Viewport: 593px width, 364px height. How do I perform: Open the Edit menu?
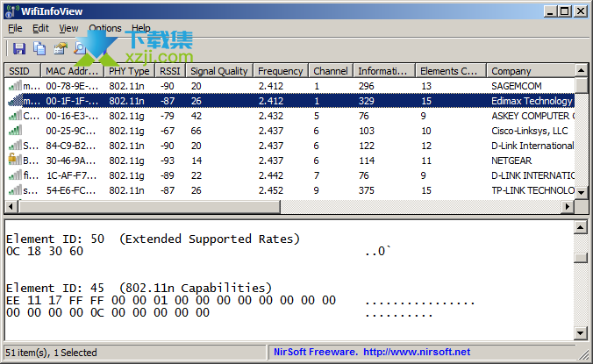(x=40, y=28)
